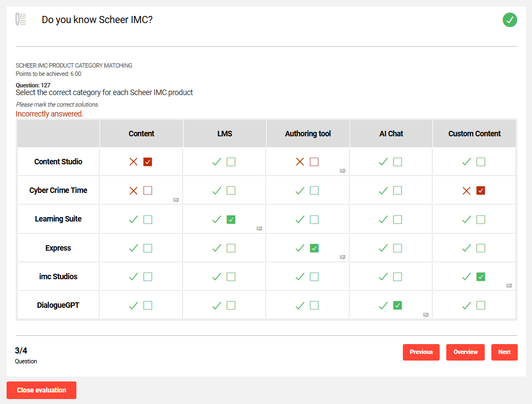Click green tick in imc Studios Custom Content cell
This screenshot has height=404, width=532.
coord(467,276)
